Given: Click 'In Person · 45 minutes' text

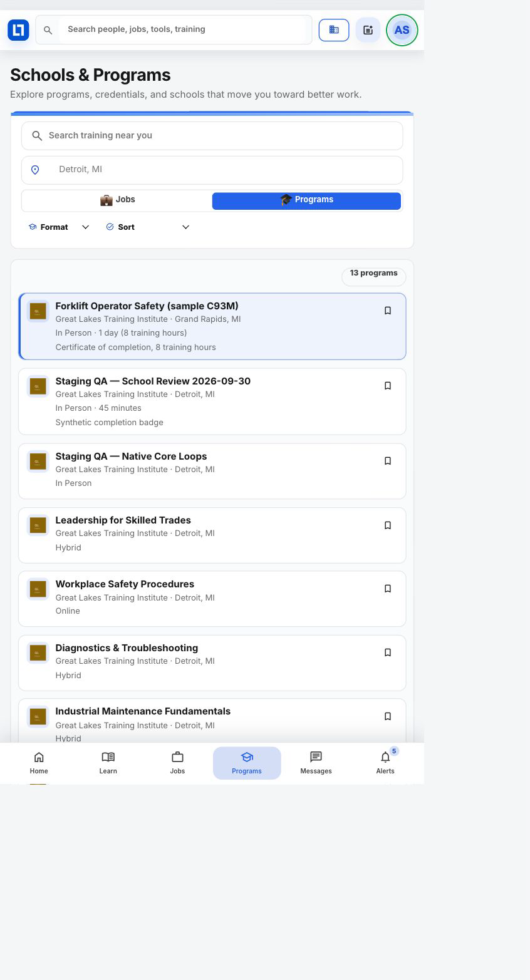Looking at the screenshot, I should point(98,408).
